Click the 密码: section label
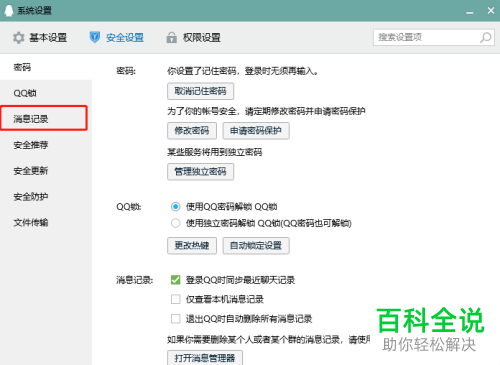Image resolution: width=500 pixels, height=365 pixels. tap(126, 71)
